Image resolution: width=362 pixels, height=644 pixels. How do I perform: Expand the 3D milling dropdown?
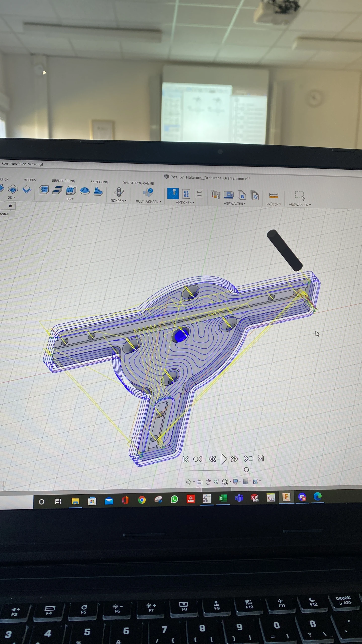(x=70, y=199)
